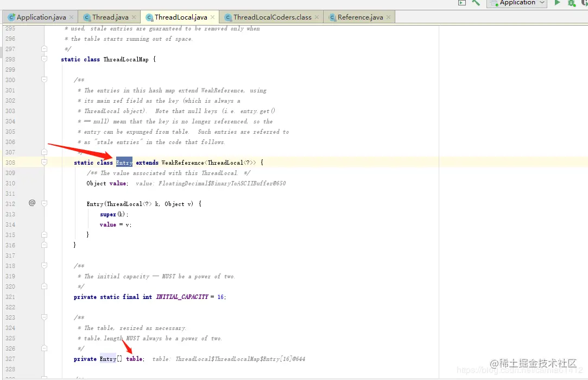Viewport: 588px width, 380px height.
Task: Close the Application.java tab
Action: click(72, 17)
